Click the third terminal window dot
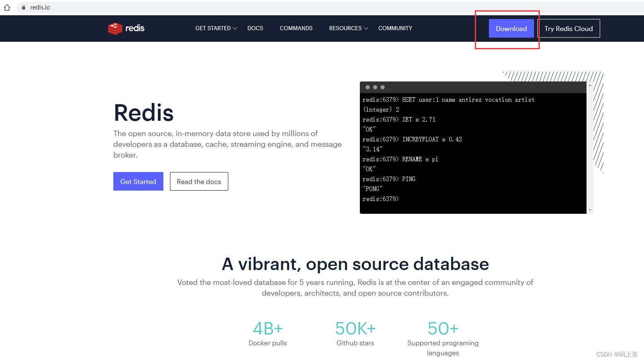The image size is (644, 361). [x=383, y=87]
